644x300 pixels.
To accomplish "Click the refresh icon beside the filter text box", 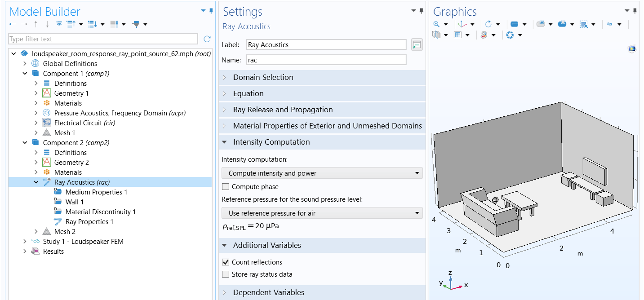I will (207, 39).
